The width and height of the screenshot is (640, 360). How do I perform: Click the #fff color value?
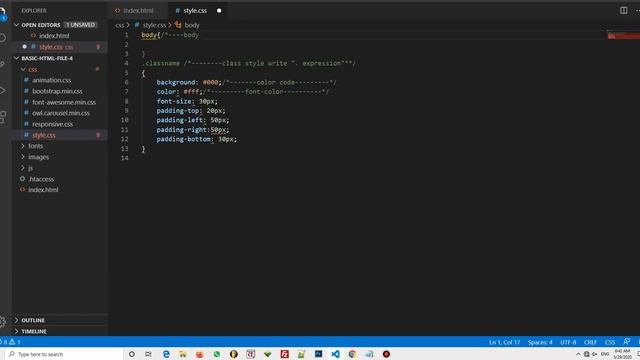click(191, 92)
